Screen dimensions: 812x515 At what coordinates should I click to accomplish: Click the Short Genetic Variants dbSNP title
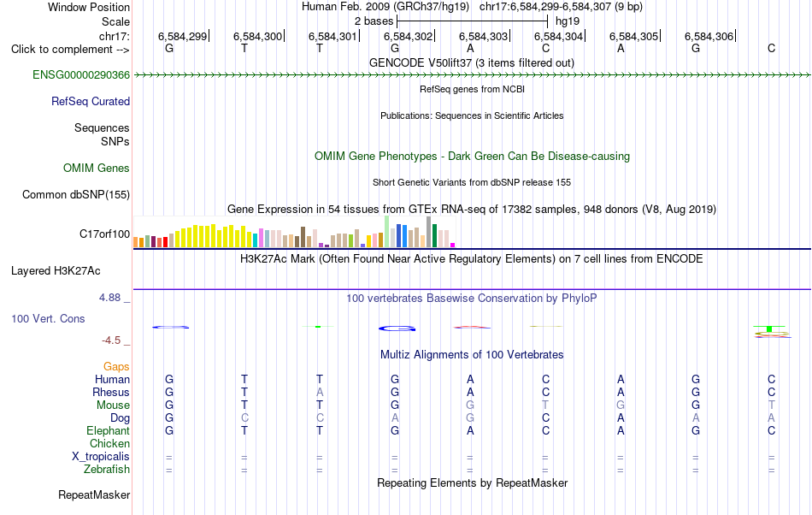472,182
